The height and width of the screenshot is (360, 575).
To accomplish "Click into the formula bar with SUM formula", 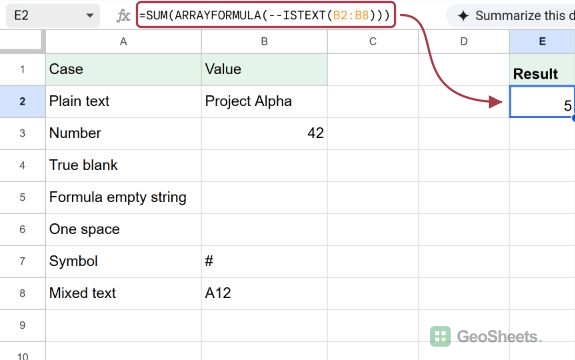I will [x=266, y=15].
